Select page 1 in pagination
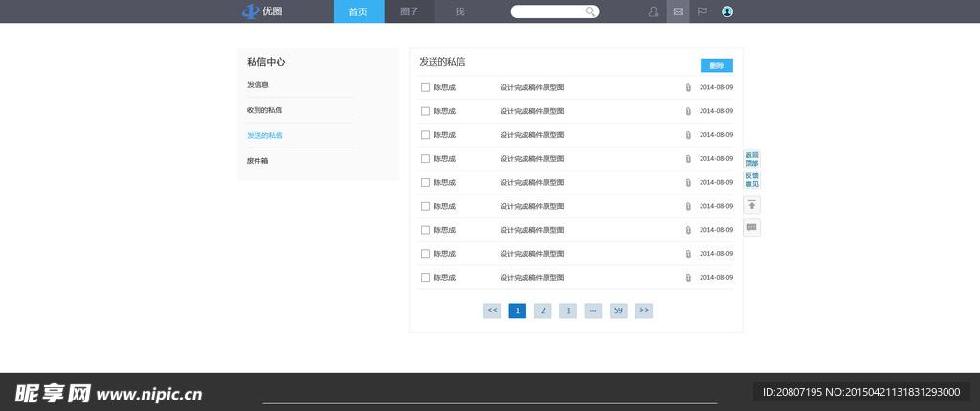The image size is (980, 411). 518,311
